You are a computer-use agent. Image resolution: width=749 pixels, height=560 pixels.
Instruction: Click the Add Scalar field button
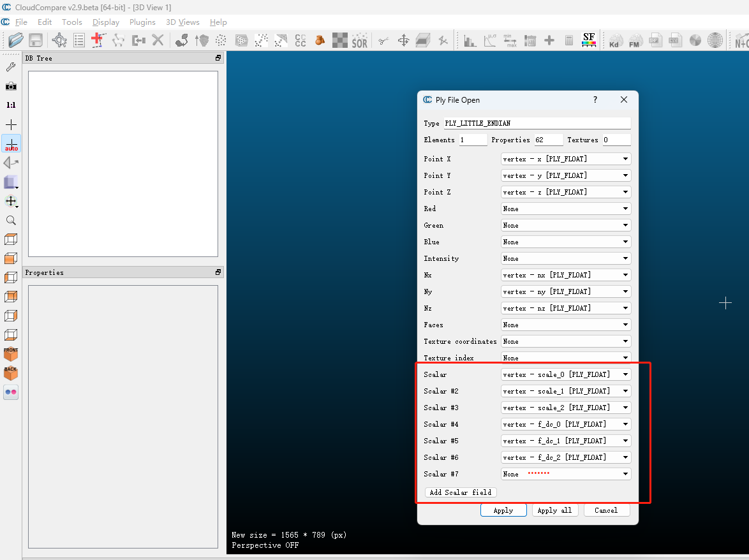tap(461, 492)
